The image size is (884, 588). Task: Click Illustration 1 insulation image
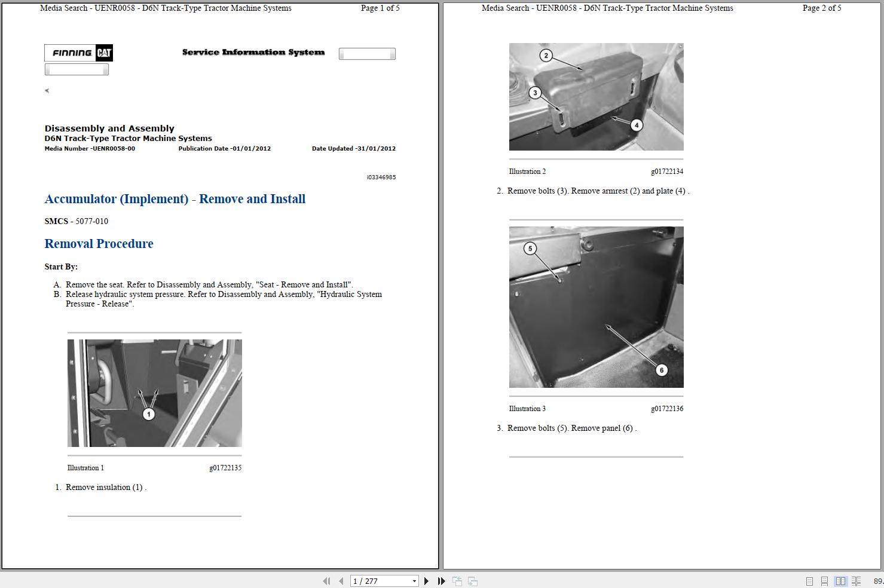pos(155,393)
